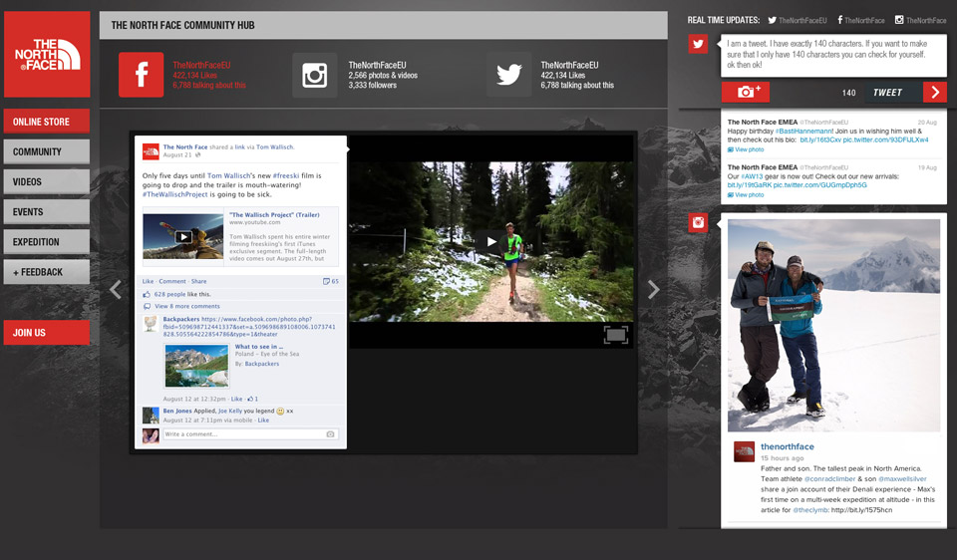The height and width of the screenshot is (560, 957).
Task: Click Share under the Facebook post
Action: click(x=199, y=281)
